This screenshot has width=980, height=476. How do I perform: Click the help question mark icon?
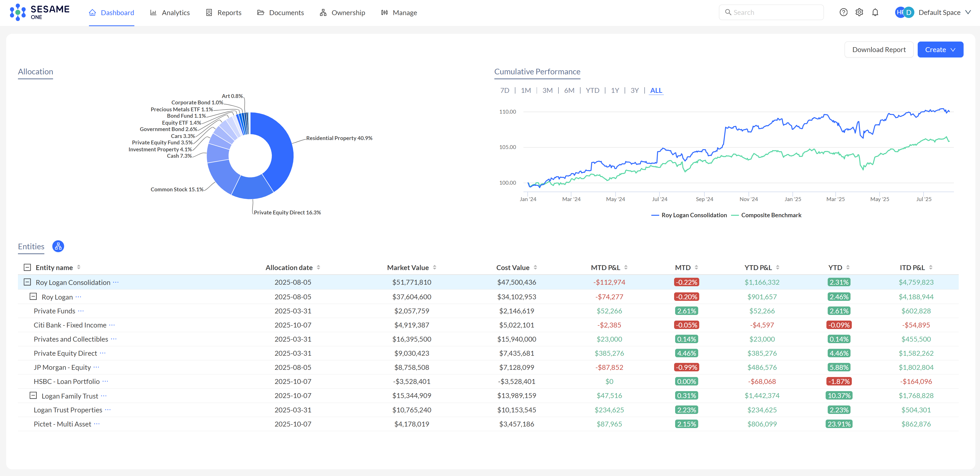[x=843, y=13]
